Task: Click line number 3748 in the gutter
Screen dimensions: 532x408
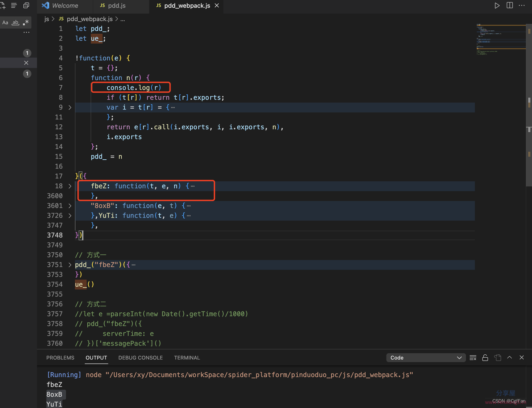Action: point(54,235)
